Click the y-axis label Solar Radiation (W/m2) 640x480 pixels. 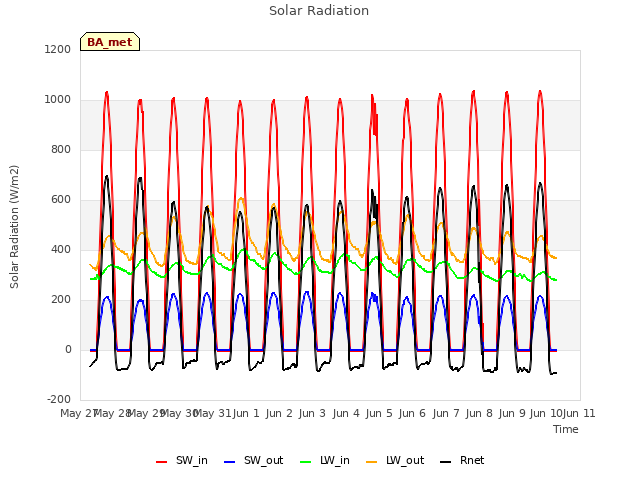pyautogui.click(x=14, y=227)
